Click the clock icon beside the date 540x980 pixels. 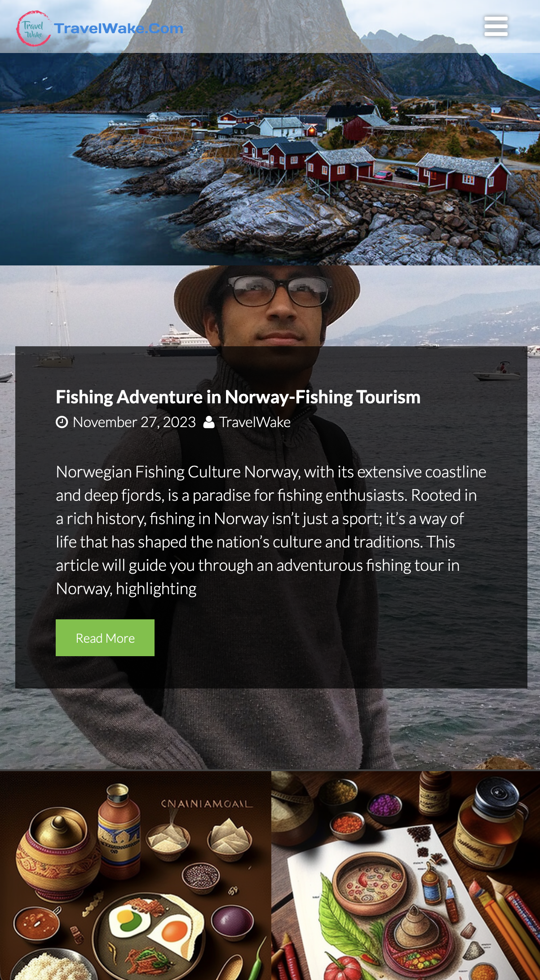(x=62, y=422)
